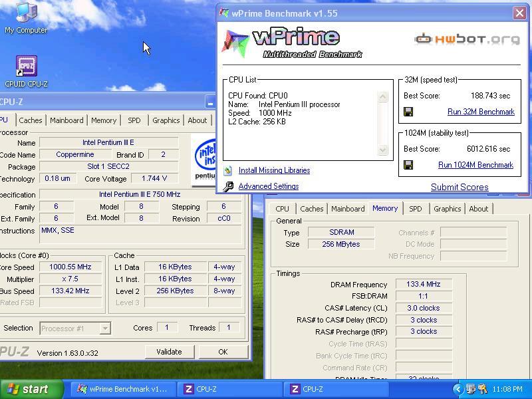The width and height of the screenshot is (532, 399).
Task: Click Intel Pentium III E name field
Action: pyautogui.click(x=108, y=142)
